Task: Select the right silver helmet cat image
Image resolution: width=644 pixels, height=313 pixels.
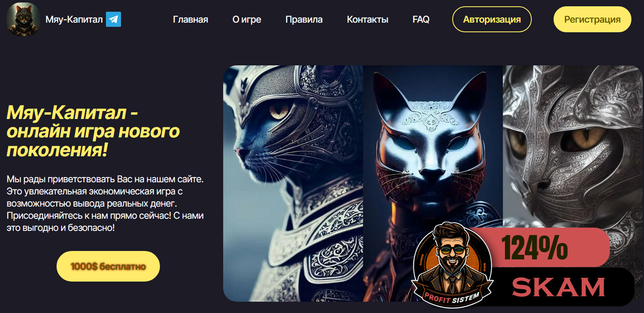Action: [572, 147]
